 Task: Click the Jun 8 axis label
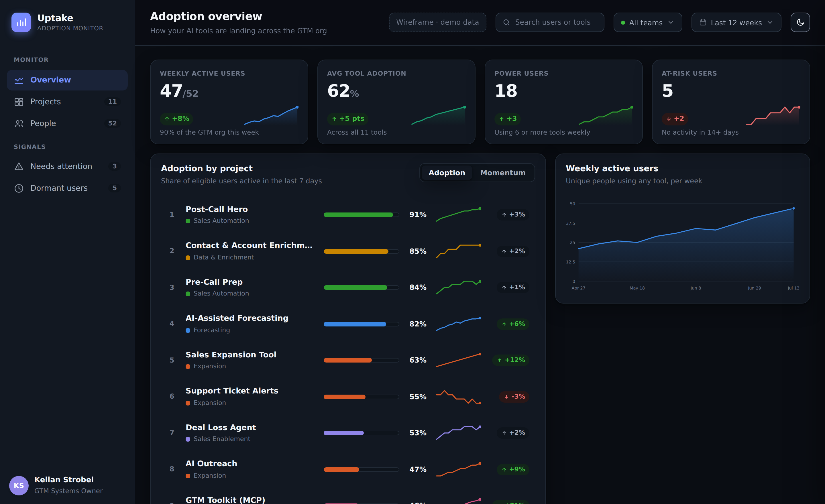pyautogui.click(x=696, y=288)
